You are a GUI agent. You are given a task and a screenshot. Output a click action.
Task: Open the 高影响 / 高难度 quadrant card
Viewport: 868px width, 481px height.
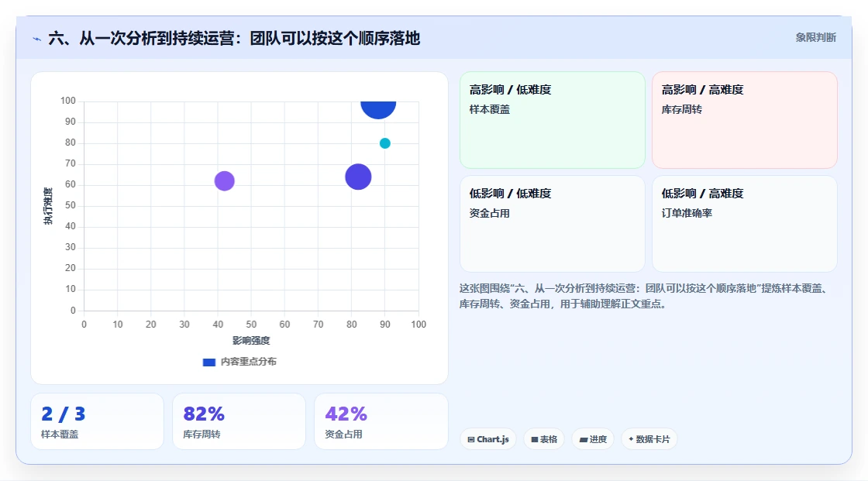click(744, 119)
